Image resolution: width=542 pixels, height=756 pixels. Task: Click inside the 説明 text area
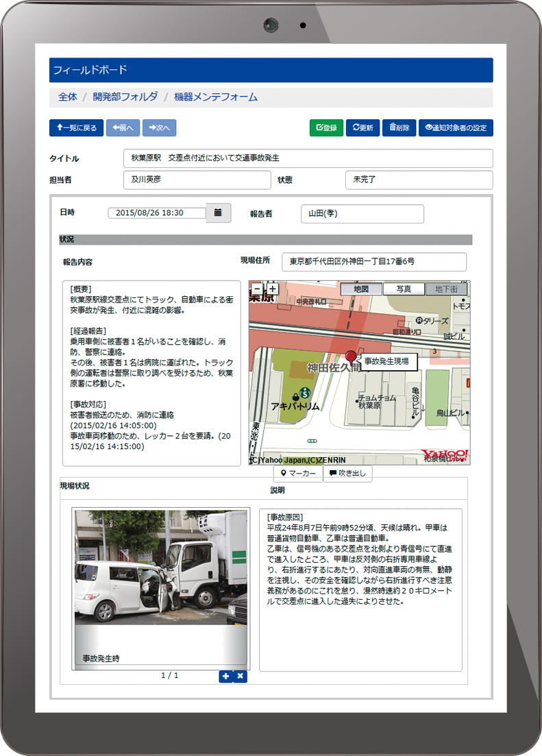tap(360, 589)
